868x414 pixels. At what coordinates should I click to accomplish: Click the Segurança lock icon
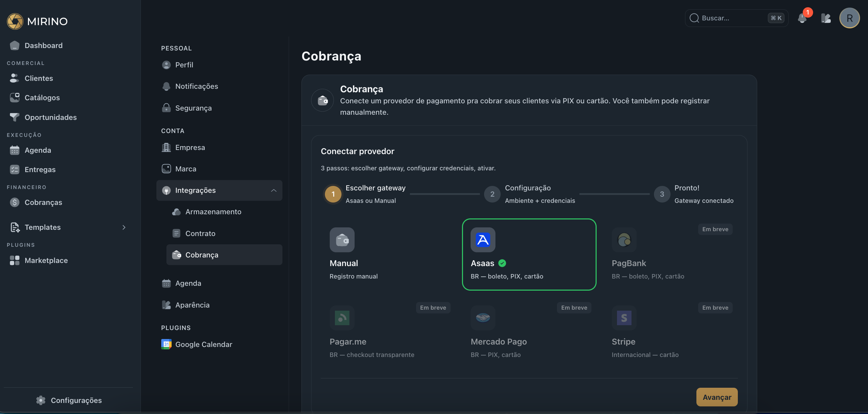(x=166, y=108)
